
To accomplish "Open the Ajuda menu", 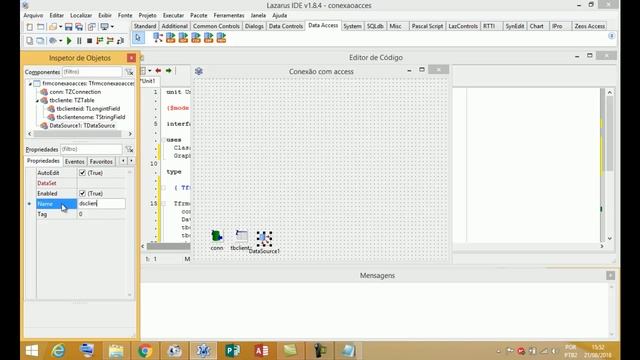I will (280, 16).
